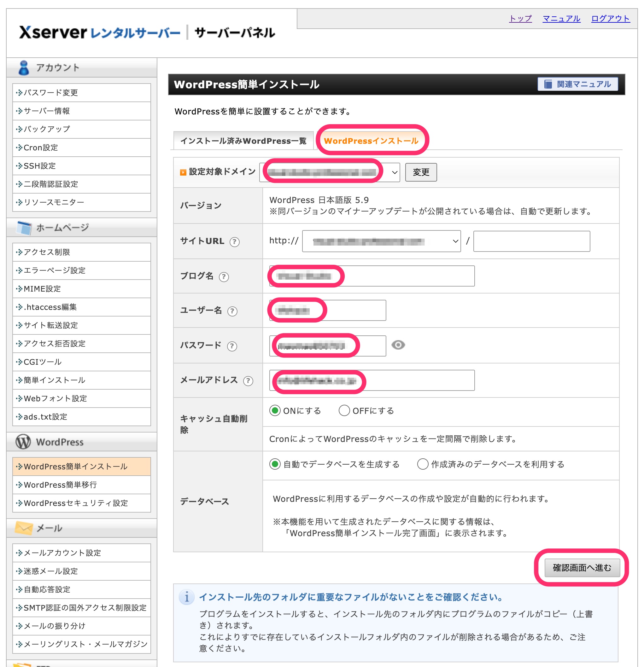This screenshot has height=667, width=644.
Task: Open SSH設定 in sidebar
Action: pyautogui.click(x=82, y=166)
